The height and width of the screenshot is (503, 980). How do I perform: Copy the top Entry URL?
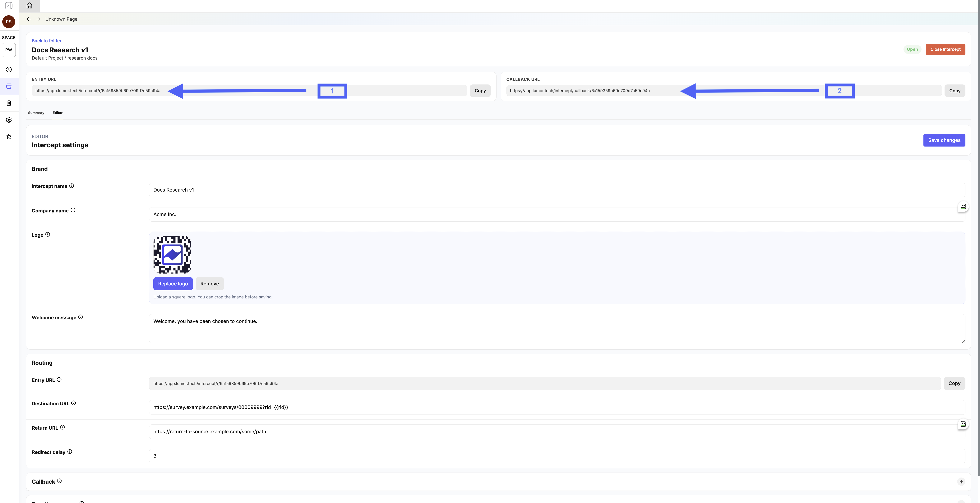pyautogui.click(x=480, y=91)
